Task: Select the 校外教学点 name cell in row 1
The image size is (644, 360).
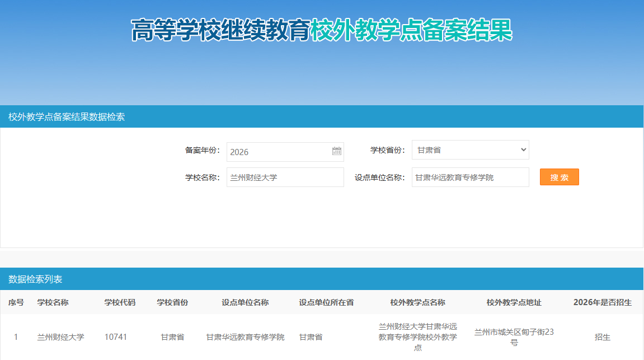Action: pos(418,337)
